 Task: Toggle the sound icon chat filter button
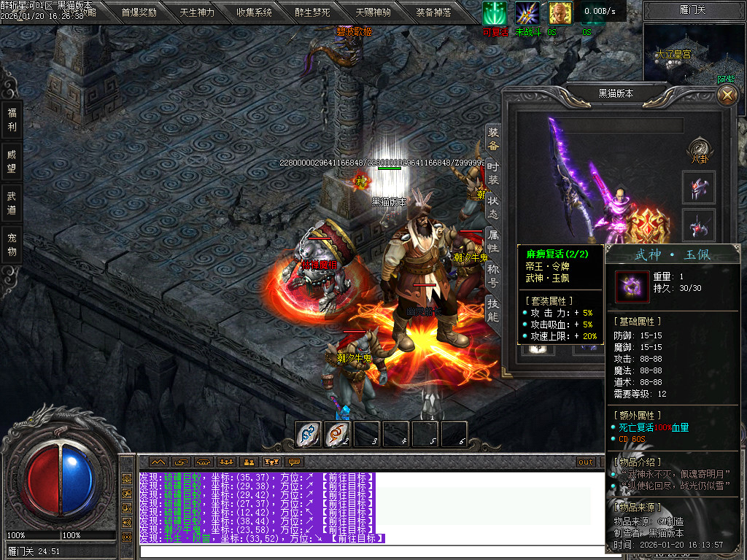click(127, 522)
